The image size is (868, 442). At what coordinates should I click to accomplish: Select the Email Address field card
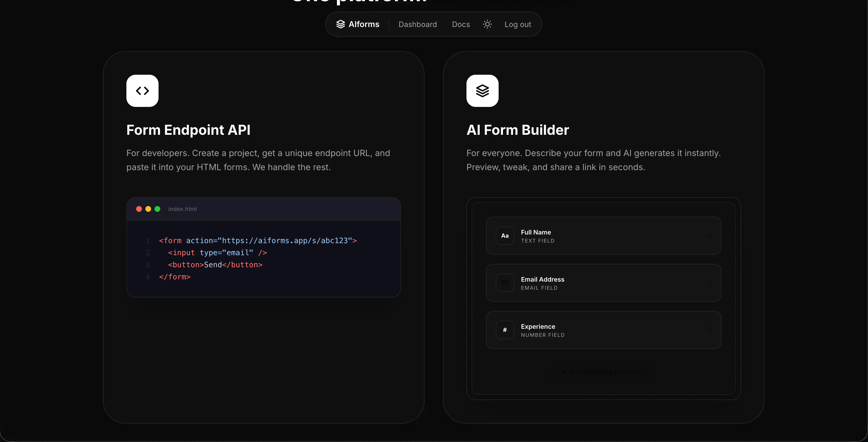tap(603, 283)
